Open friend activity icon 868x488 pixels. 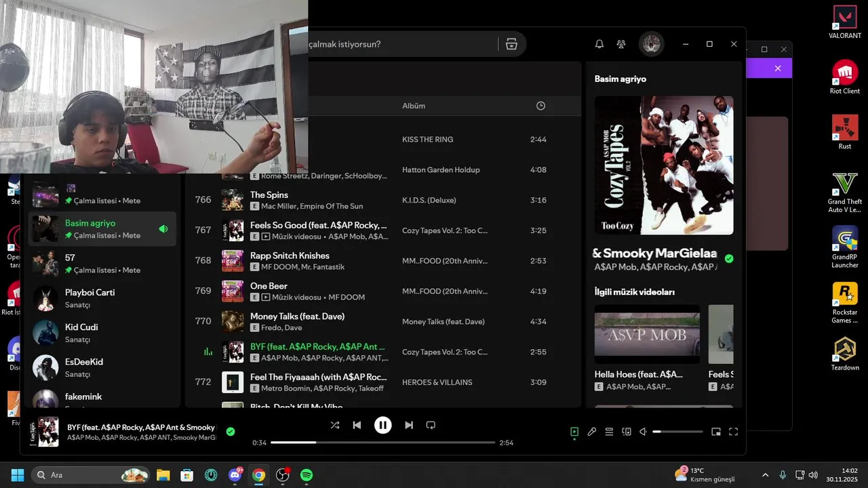[621, 44]
